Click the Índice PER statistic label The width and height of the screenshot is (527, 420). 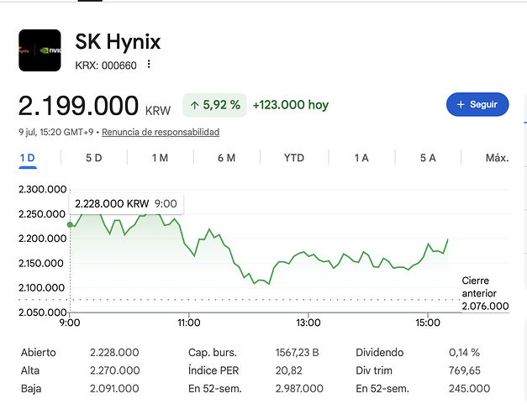click(213, 370)
